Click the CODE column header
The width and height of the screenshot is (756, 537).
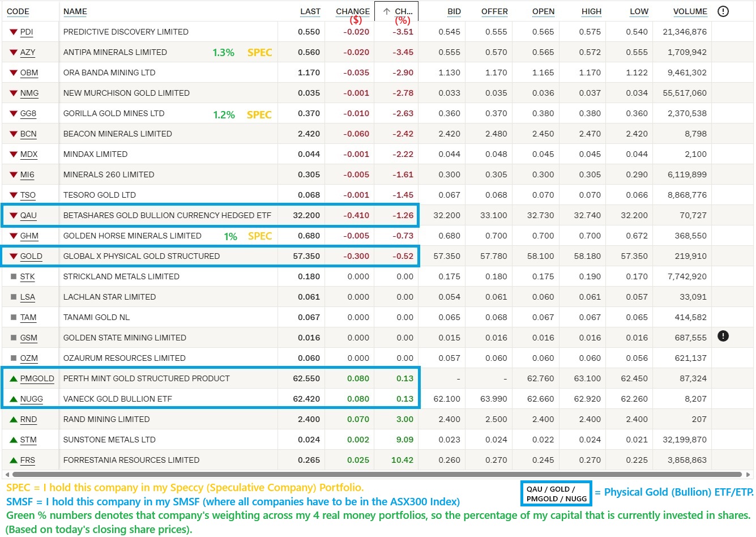pyautogui.click(x=18, y=11)
